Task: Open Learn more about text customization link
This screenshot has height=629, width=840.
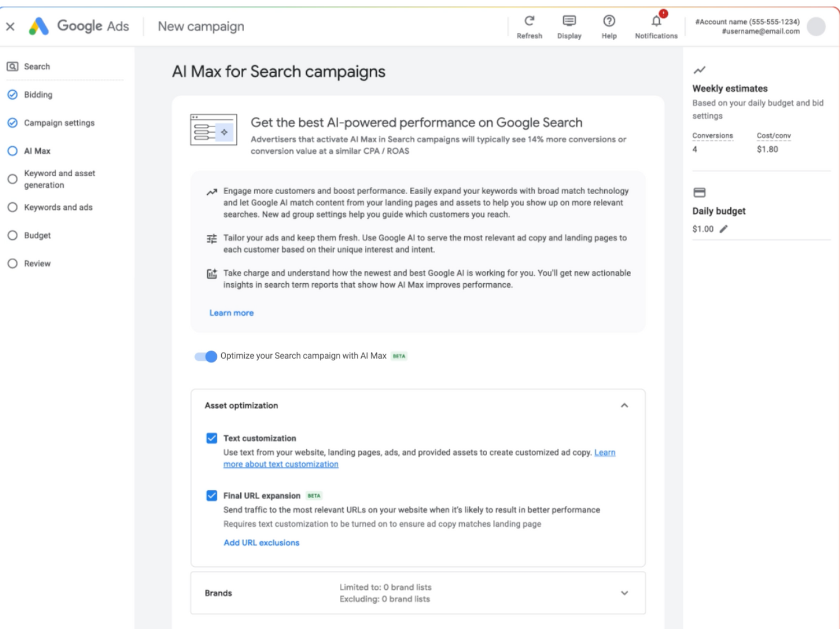Action: 281,464
